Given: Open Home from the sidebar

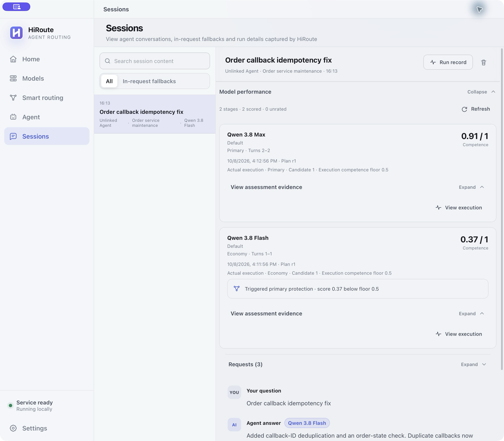Looking at the screenshot, I should (47, 59).
